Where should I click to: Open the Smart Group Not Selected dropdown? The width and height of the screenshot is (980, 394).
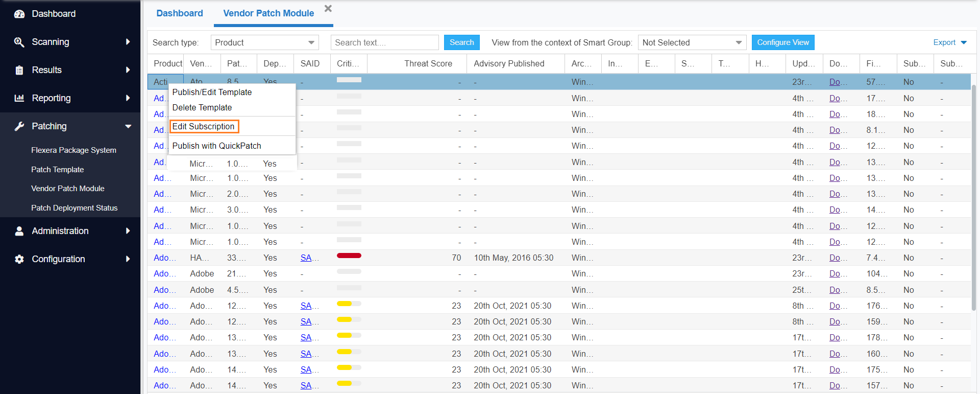coord(692,42)
